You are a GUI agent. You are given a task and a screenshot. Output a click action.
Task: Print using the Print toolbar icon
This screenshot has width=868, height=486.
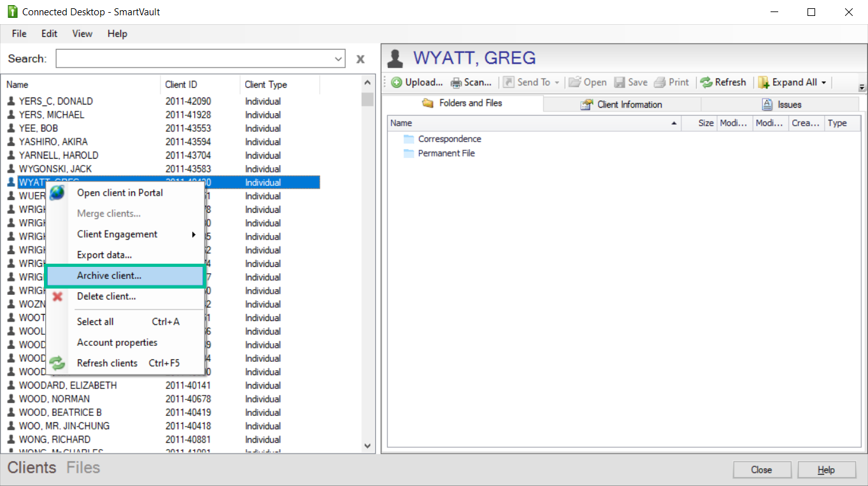[660, 82]
